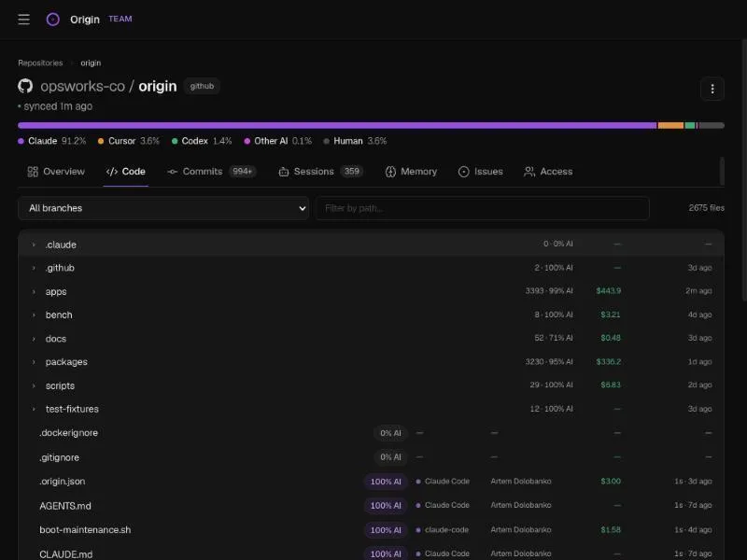Expand the bench folder
Viewport: 747px width, 560px height.
pyautogui.click(x=34, y=315)
